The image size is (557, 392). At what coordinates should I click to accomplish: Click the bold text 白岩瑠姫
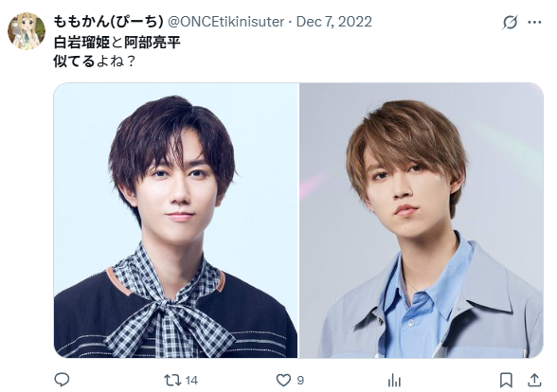point(81,43)
